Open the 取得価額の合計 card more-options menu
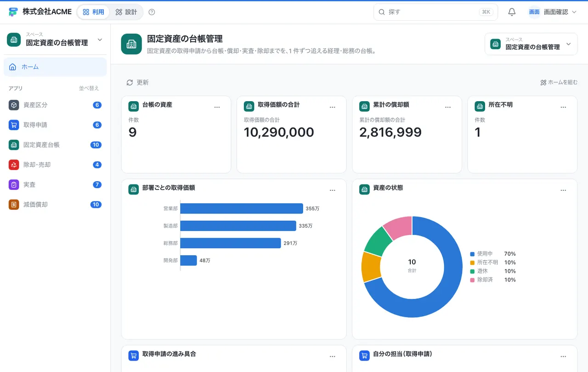The height and width of the screenshot is (372, 588). coord(333,107)
